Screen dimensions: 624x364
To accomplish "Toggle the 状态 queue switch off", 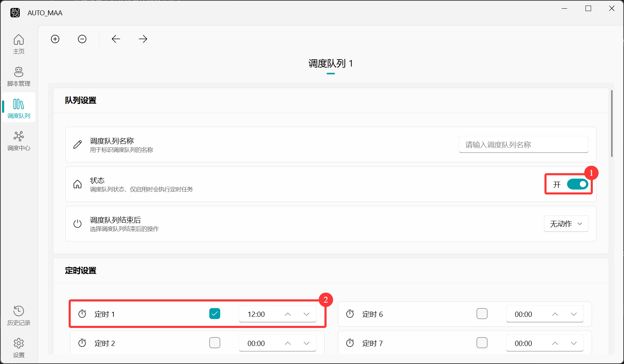I will pyautogui.click(x=577, y=184).
